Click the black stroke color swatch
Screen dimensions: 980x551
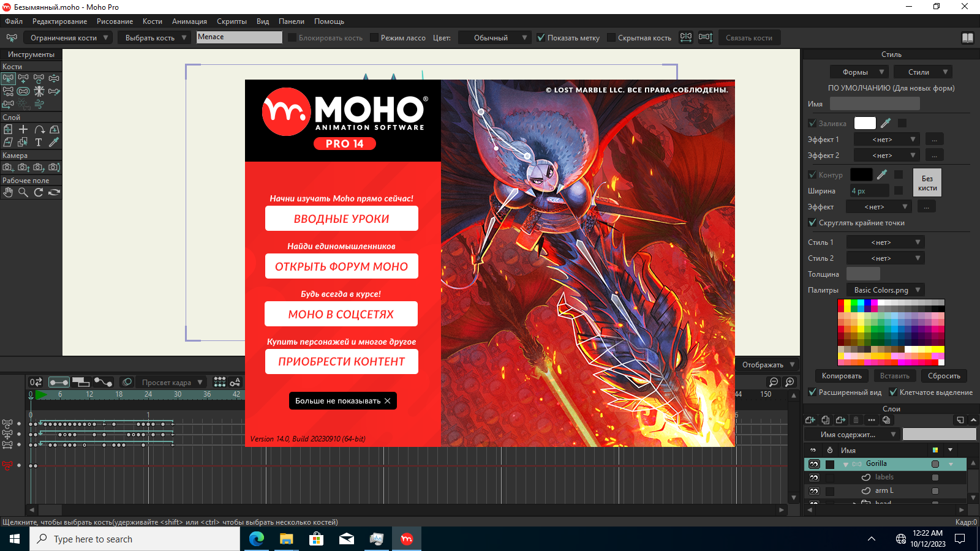pyautogui.click(x=861, y=174)
